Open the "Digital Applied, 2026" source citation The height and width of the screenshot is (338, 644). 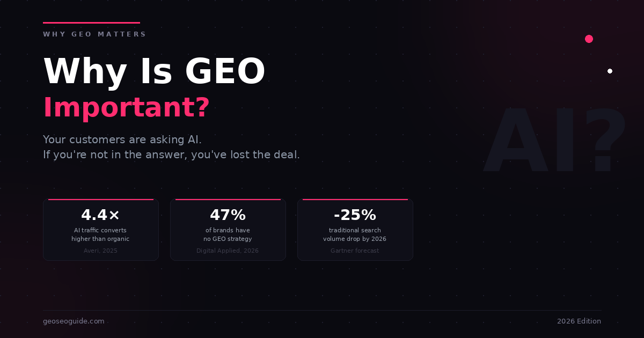228,251
